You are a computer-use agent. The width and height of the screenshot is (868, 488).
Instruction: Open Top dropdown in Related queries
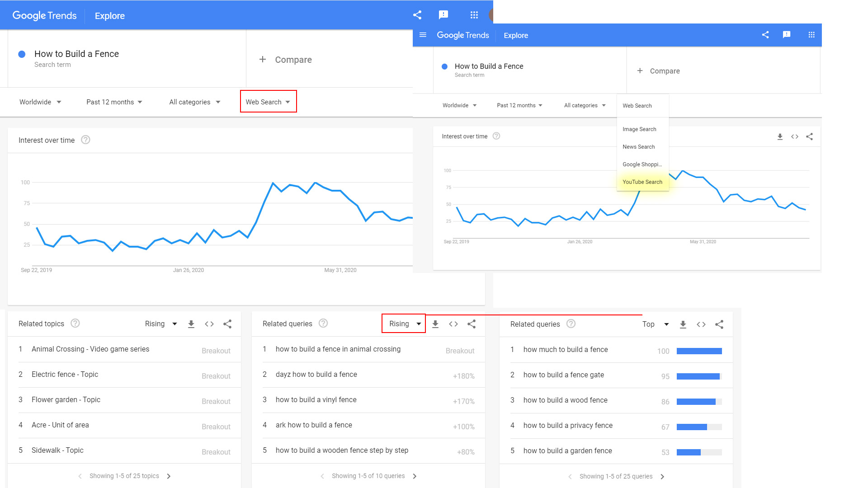point(656,324)
